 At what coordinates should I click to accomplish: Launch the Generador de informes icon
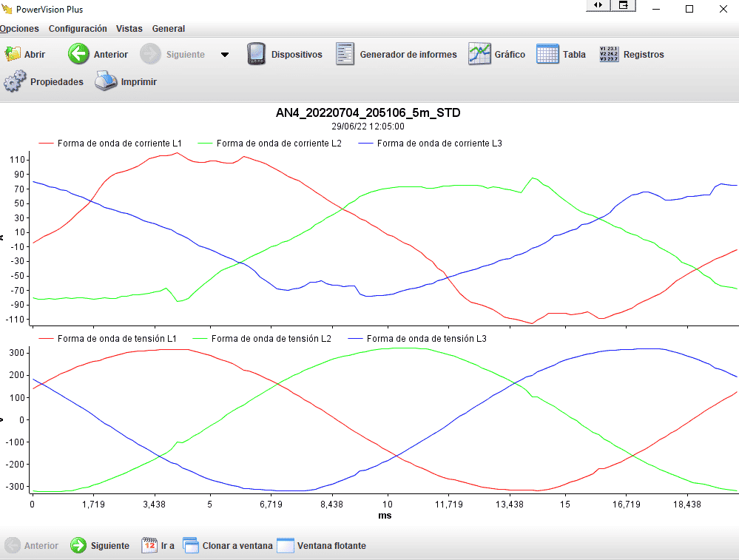pos(345,54)
